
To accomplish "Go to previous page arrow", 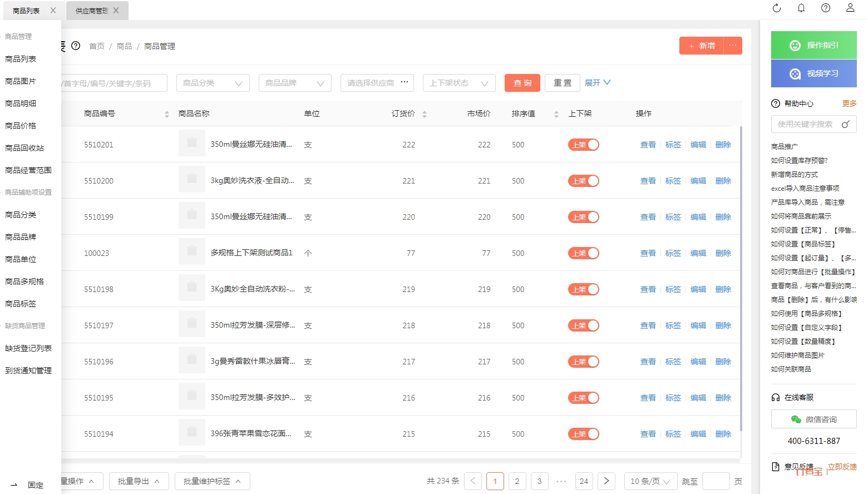I will pos(473,481).
